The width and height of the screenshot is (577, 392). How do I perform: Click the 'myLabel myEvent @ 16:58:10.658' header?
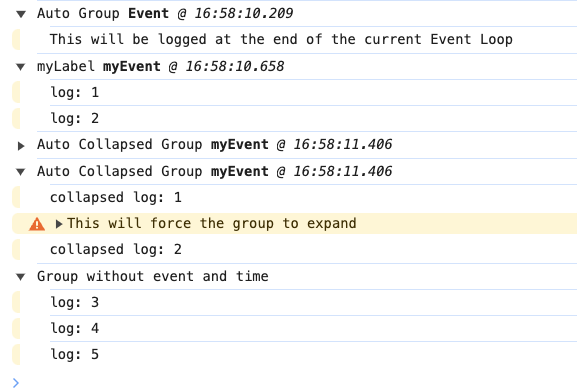coord(161,67)
